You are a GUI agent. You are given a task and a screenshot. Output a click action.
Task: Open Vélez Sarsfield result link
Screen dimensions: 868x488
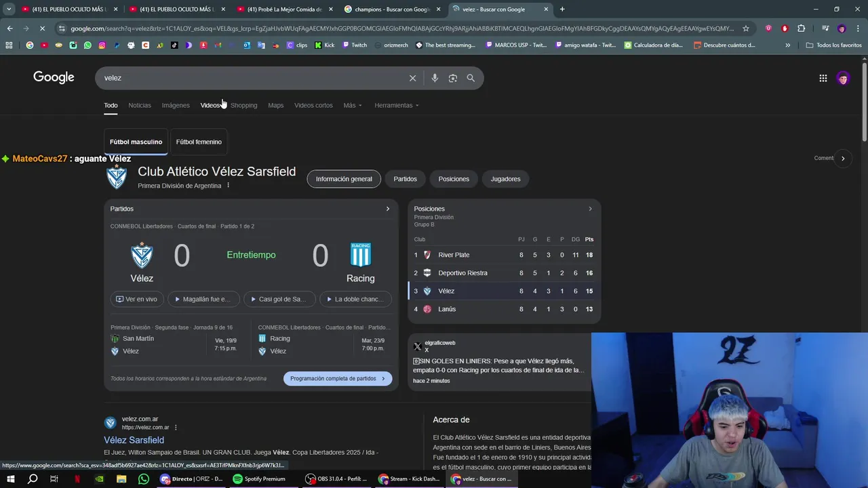click(134, 440)
